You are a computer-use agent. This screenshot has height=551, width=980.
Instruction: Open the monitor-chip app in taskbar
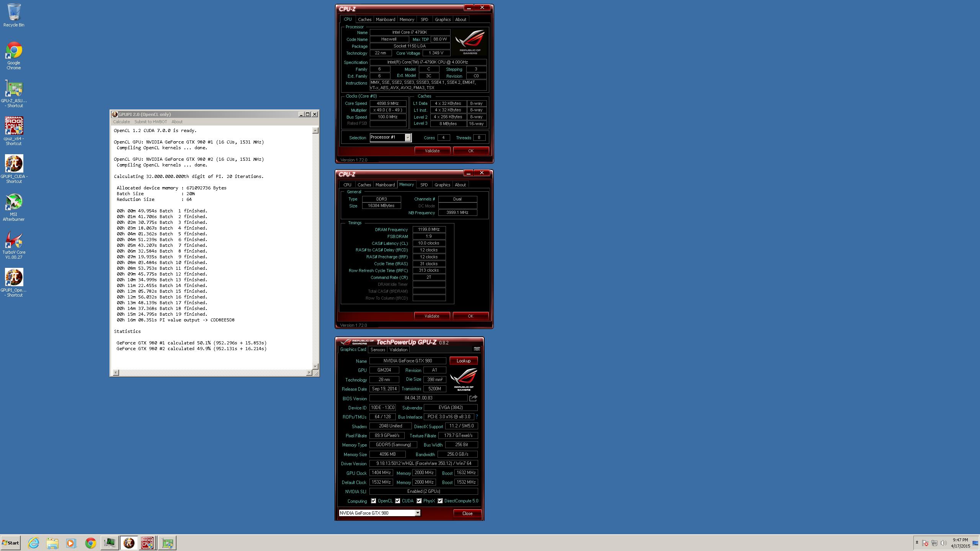click(110, 543)
